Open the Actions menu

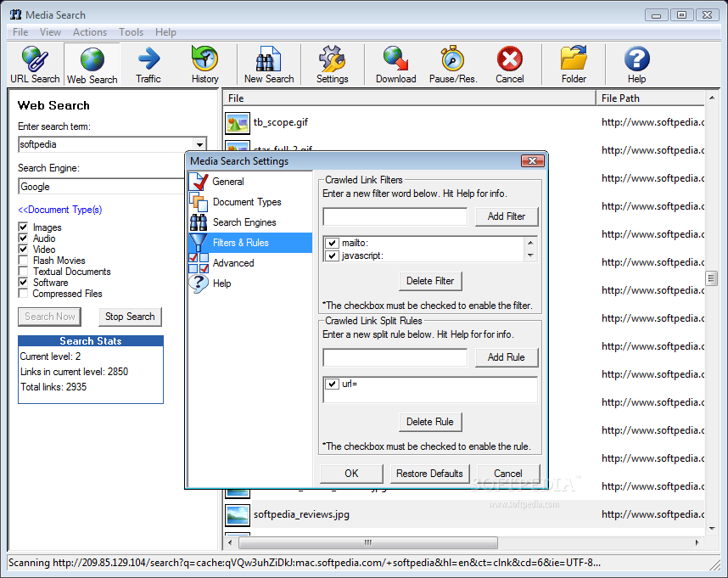click(x=90, y=32)
